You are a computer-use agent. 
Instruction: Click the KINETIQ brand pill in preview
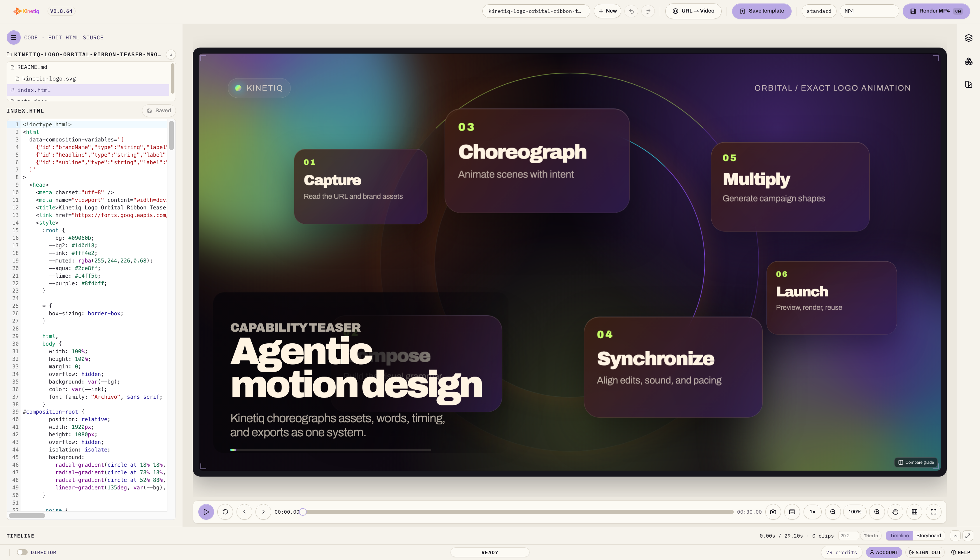point(259,88)
